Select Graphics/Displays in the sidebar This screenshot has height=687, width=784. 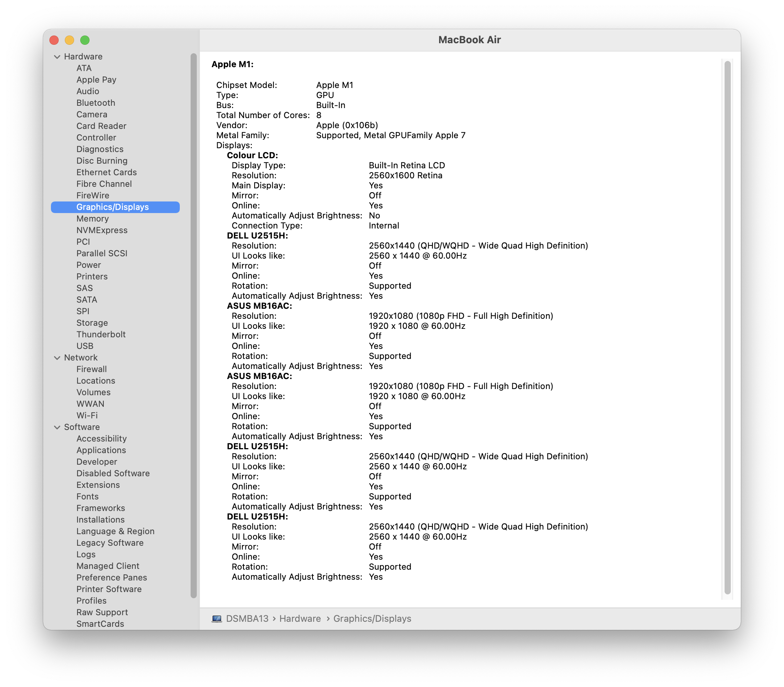point(112,207)
